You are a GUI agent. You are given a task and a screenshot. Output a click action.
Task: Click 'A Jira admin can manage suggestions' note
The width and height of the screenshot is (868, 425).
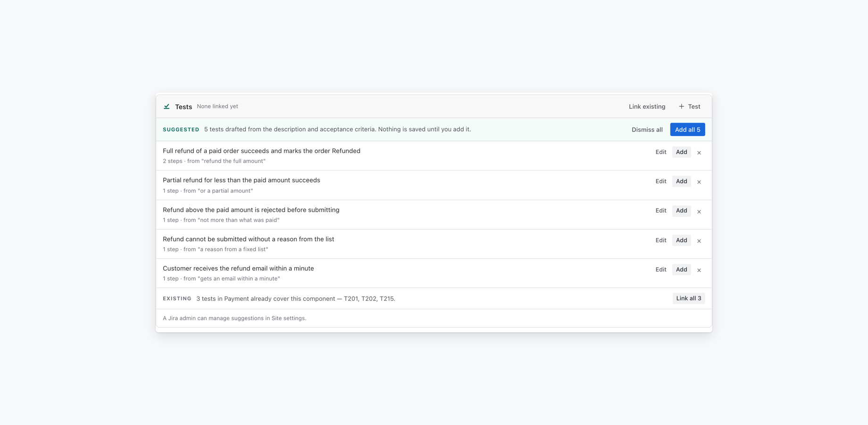(234, 318)
